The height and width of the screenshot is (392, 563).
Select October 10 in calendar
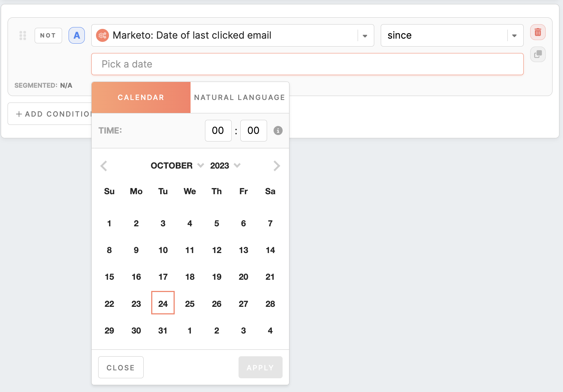(x=163, y=250)
